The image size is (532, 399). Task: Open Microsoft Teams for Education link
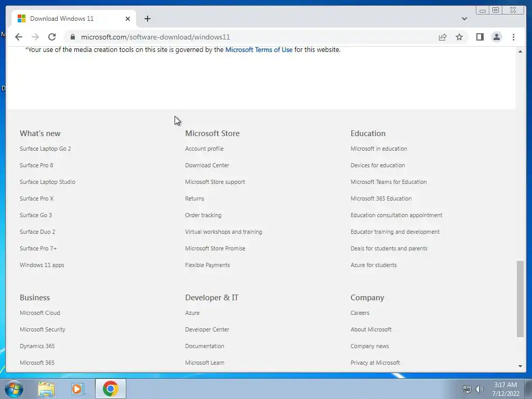389,182
